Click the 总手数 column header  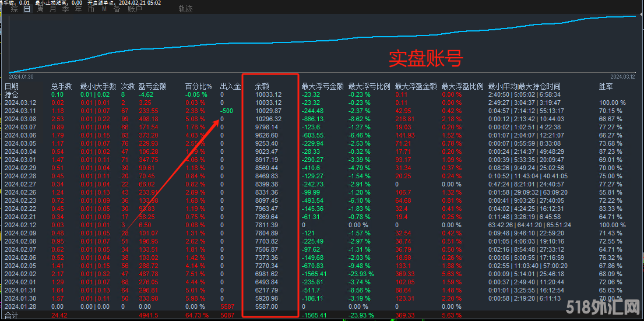[x=61, y=87]
